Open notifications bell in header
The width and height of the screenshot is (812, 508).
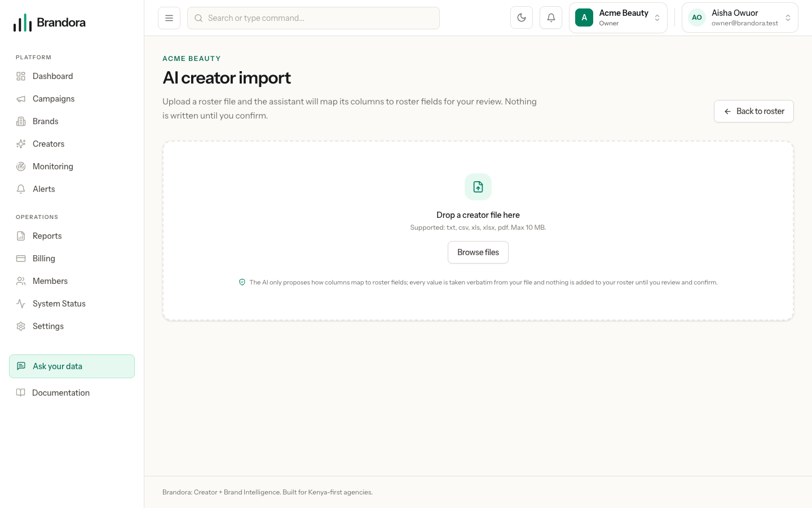point(551,17)
